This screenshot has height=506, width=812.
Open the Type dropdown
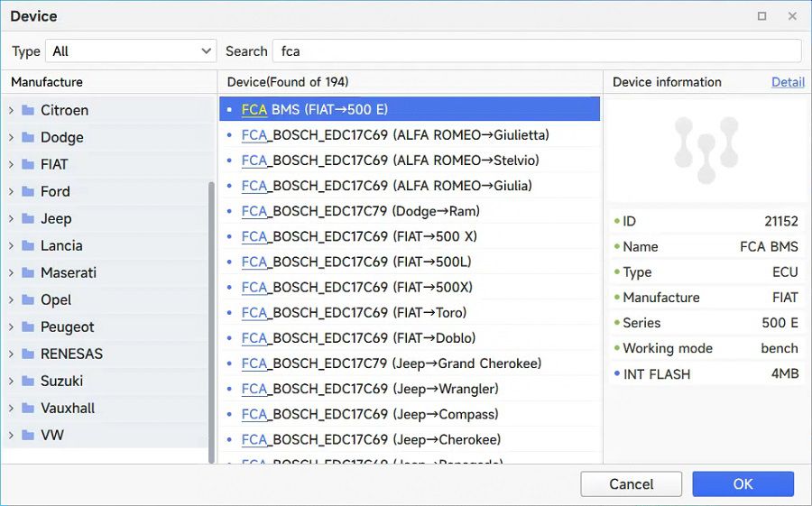[x=131, y=51]
